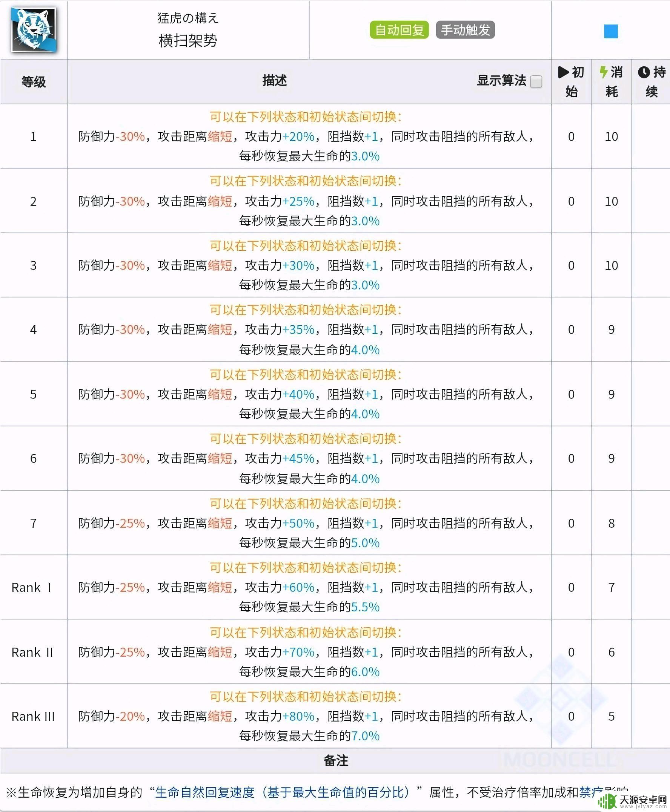Click the +80% attack value in Rank III

click(x=298, y=716)
